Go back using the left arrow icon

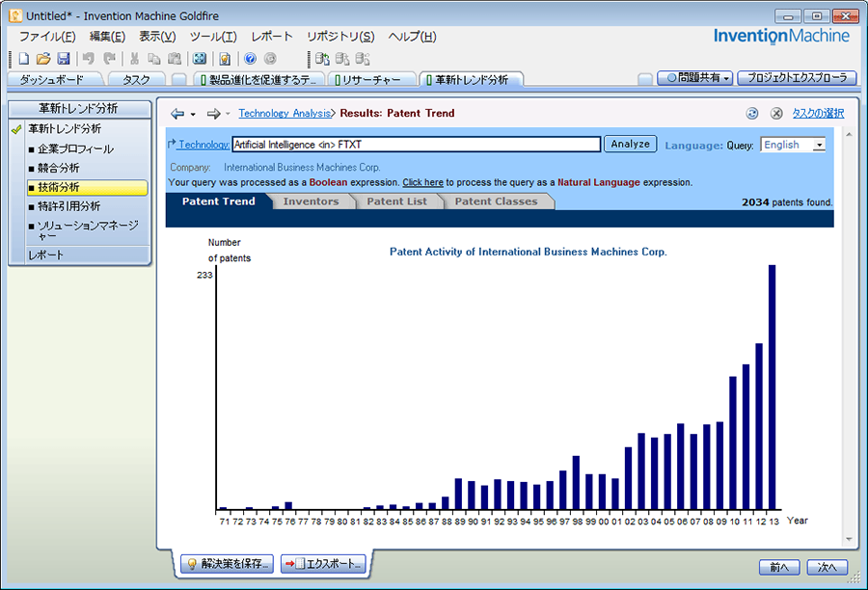point(177,114)
